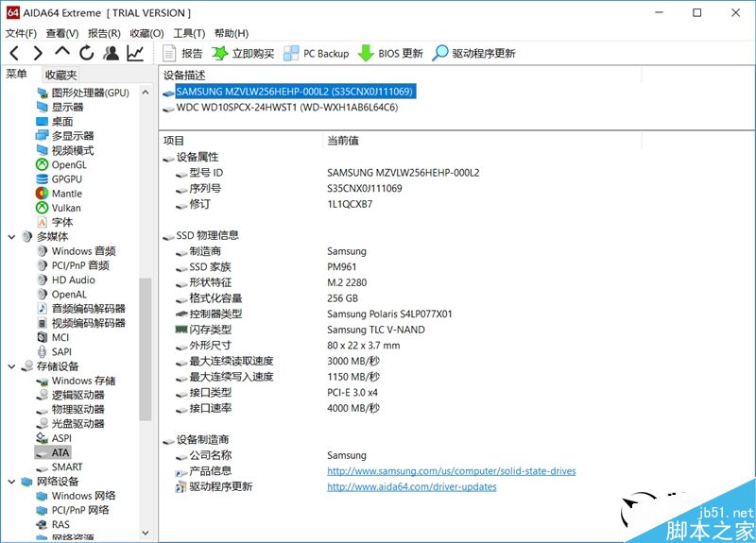
Task: Open the Samsung solid-state-drives product link
Action: pos(452,470)
